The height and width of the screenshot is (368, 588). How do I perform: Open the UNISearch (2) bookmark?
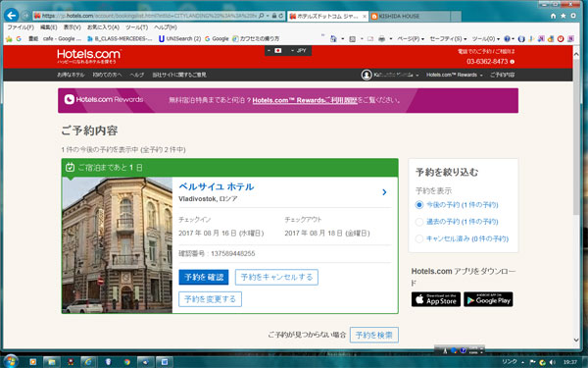pos(179,38)
